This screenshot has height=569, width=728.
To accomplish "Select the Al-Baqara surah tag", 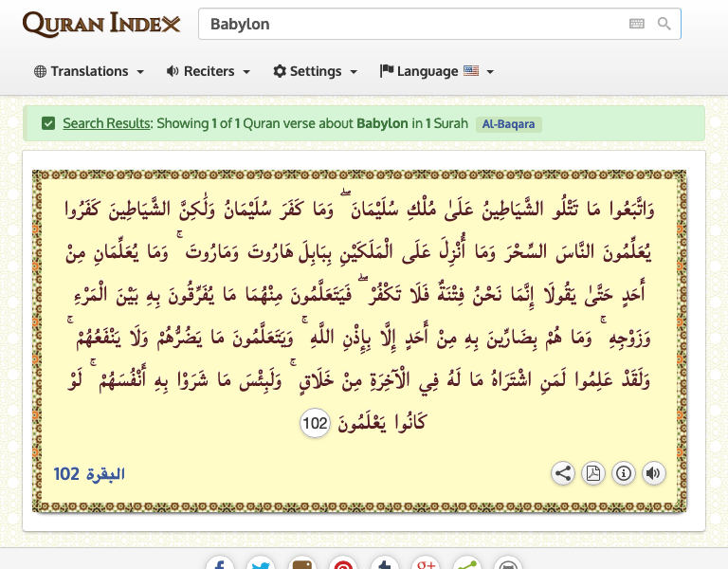I will (x=509, y=124).
